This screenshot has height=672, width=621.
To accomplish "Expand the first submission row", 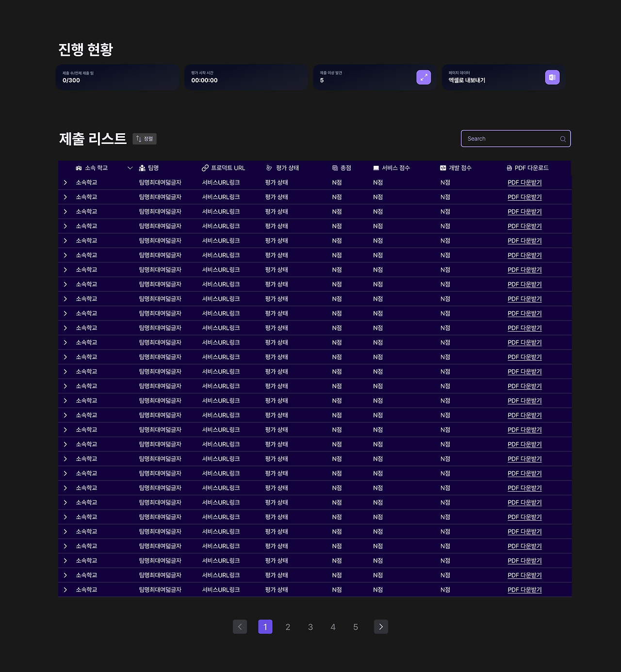I will click(x=65, y=182).
